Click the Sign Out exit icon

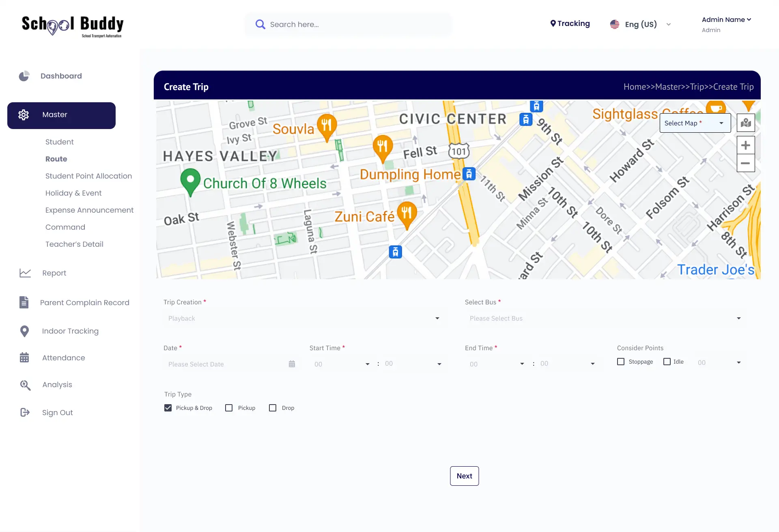(25, 412)
